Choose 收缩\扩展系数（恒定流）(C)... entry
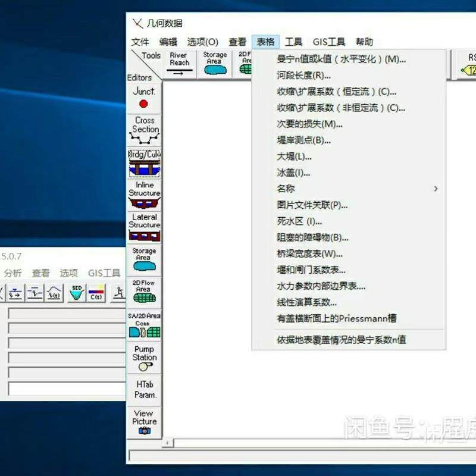The image size is (476, 476). tap(349, 92)
